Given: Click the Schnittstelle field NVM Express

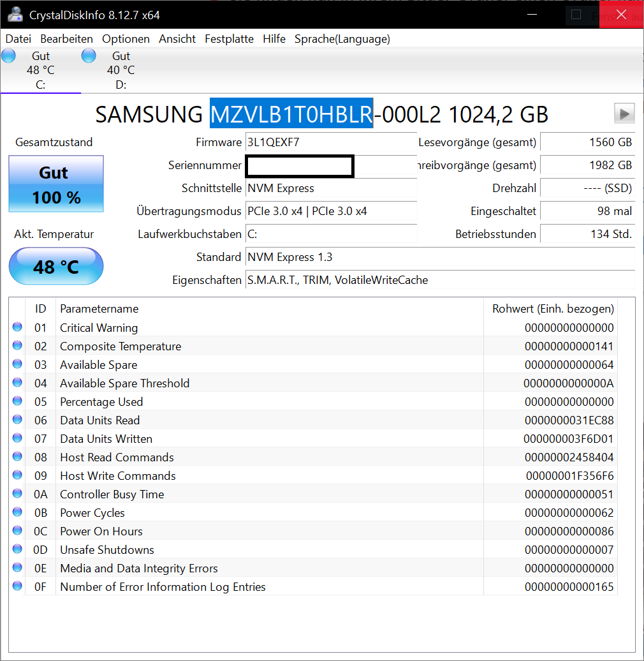Looking at the screenshot, I should point(331,188).
